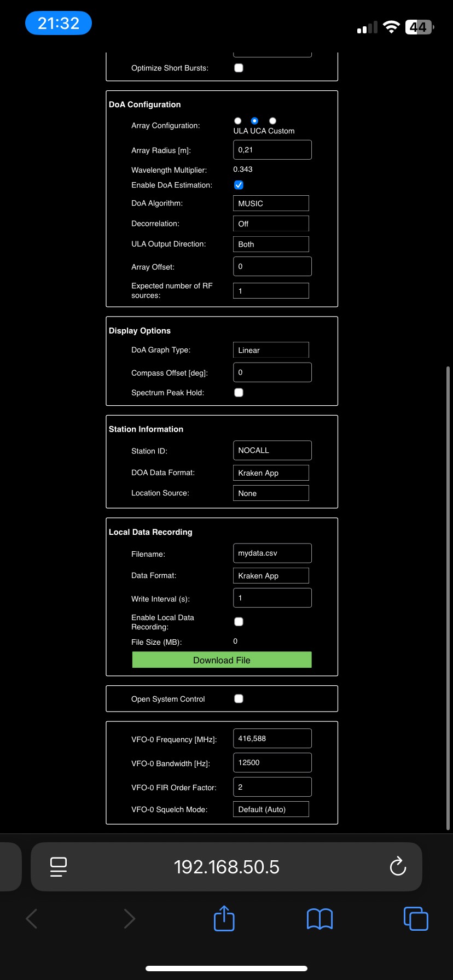Screen dimensions: 453x980
Task: Click the page scrollbar on right edge
Action: coord(448,596)
